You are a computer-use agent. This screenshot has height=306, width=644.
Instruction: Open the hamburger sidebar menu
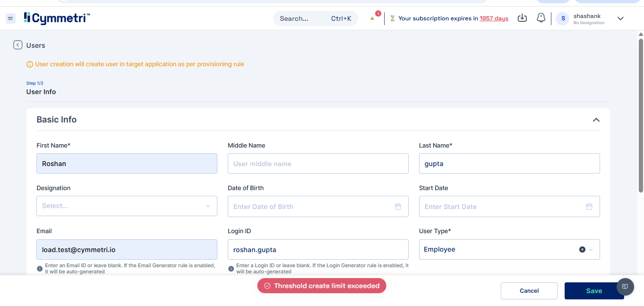[10, 18]
